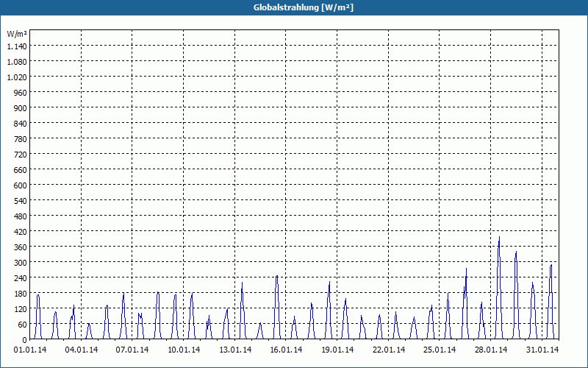Click the 900 y-axis value
Screen dimensions: 588x368
point(21,107)
